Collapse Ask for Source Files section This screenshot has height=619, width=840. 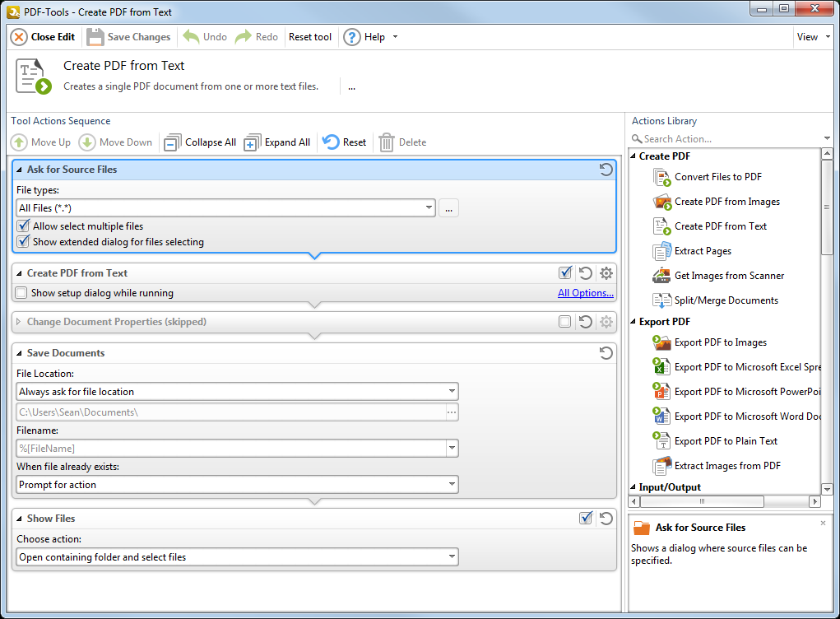[19, 170]
